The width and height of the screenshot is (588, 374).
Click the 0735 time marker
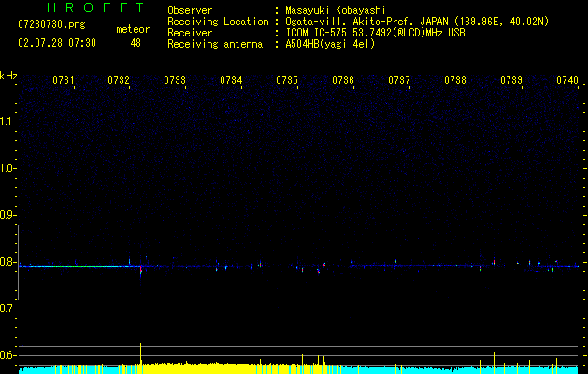pos(287,80)
